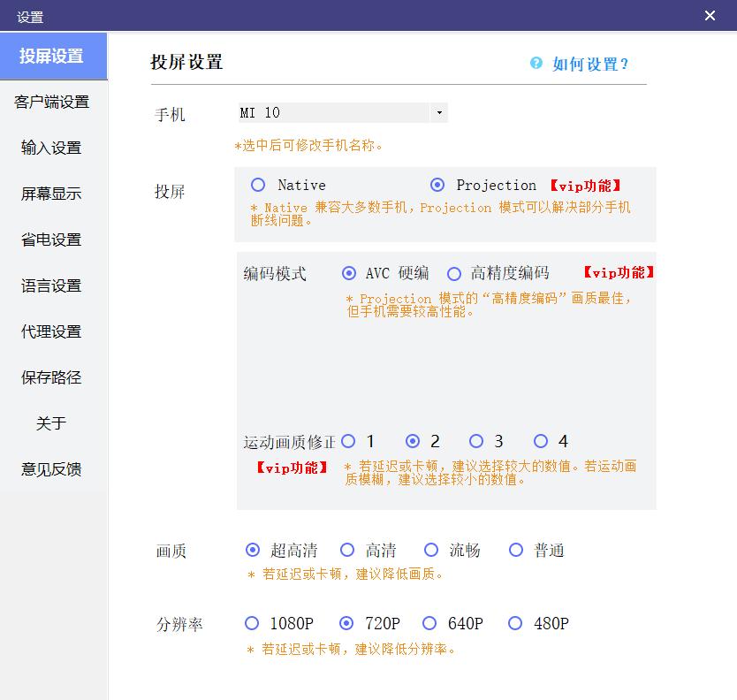
Task: Open the 意见反馈 feedback page
Action: (x=52, y=469)
